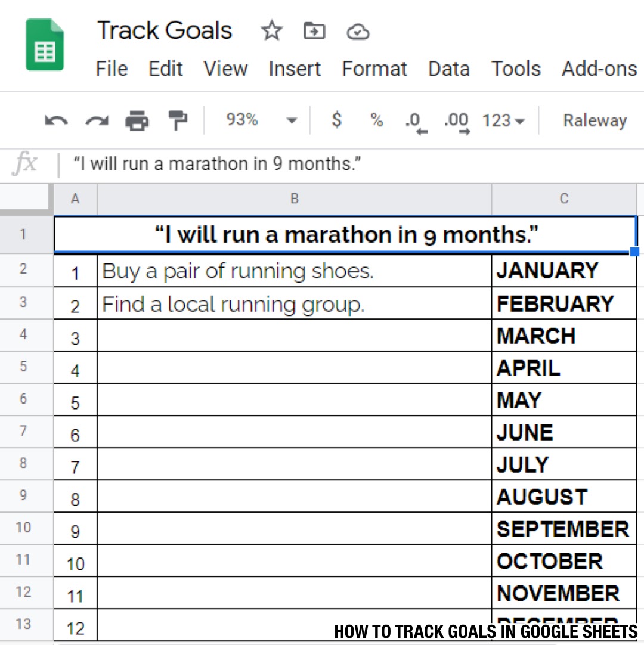Viewport: 644px width, 645px height.
Task: Increase decimal places icon
Action: click(x=456, y=120)
